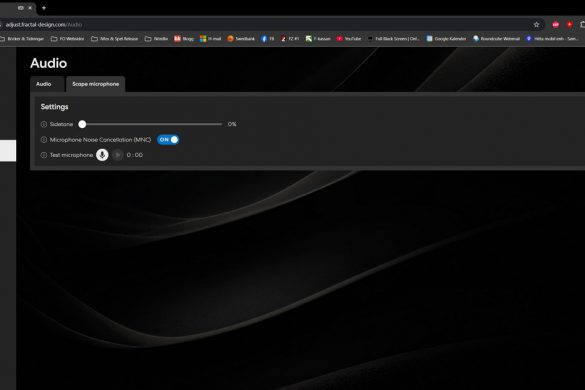Show info for Microphone Noise Cancellation
This screenshot has width=585, height=390.
click(x=44, y=140)
